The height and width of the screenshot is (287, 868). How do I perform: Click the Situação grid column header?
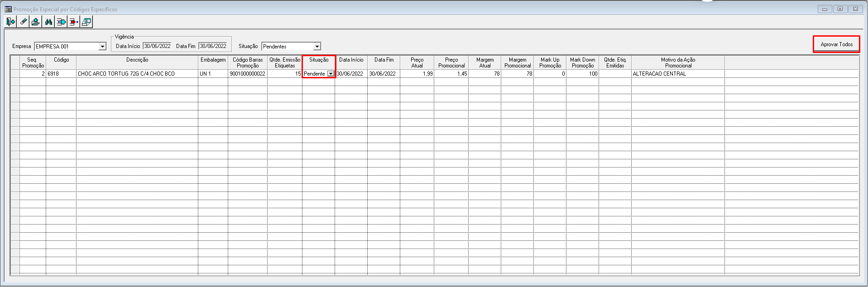tap(319, 62)
